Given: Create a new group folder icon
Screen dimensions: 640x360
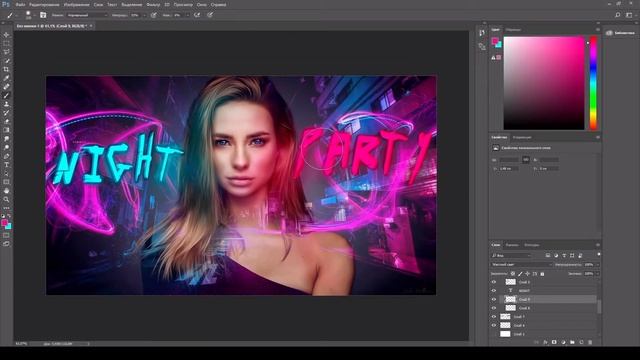Looking at the screenshot, I should 572,342.
